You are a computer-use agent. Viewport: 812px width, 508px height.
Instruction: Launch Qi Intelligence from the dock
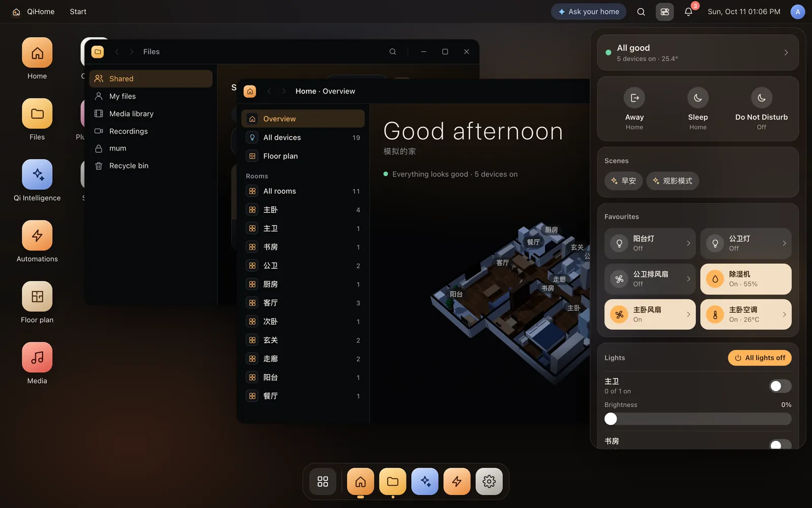(425, 481)
